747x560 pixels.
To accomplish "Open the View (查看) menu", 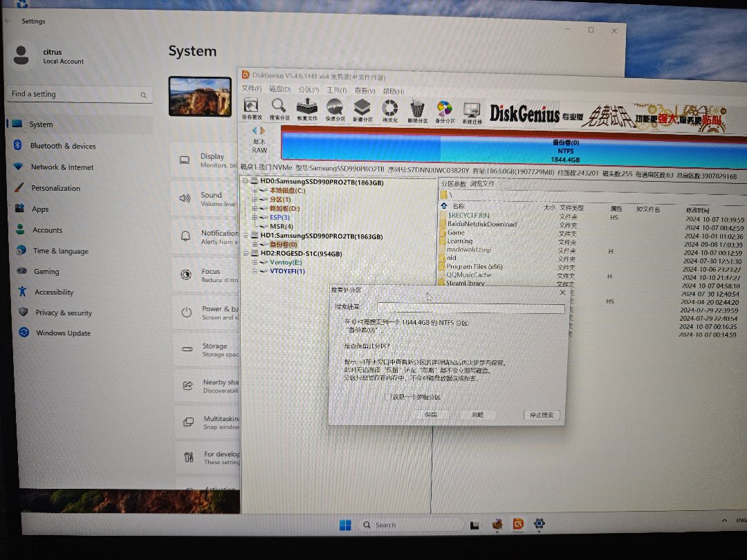I will click(x=365, y=91).
